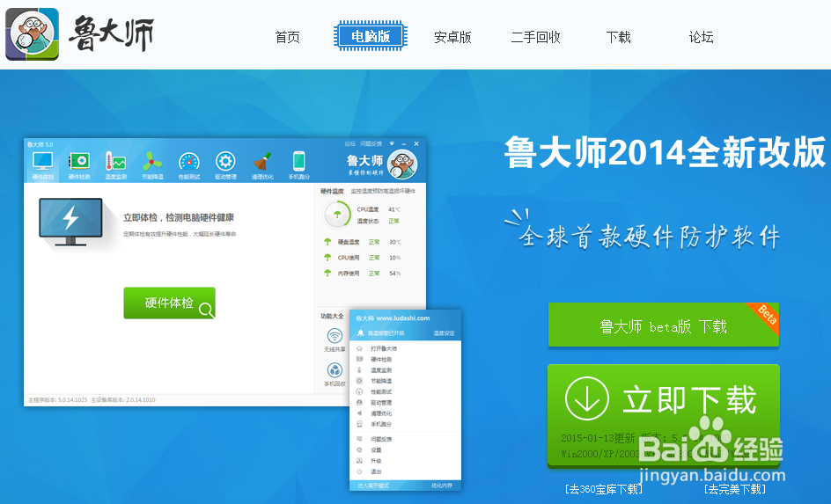Click the 硬盘温度 umbrella status icon
Viewport: 831px width, 504px height.
pos(327,242)
